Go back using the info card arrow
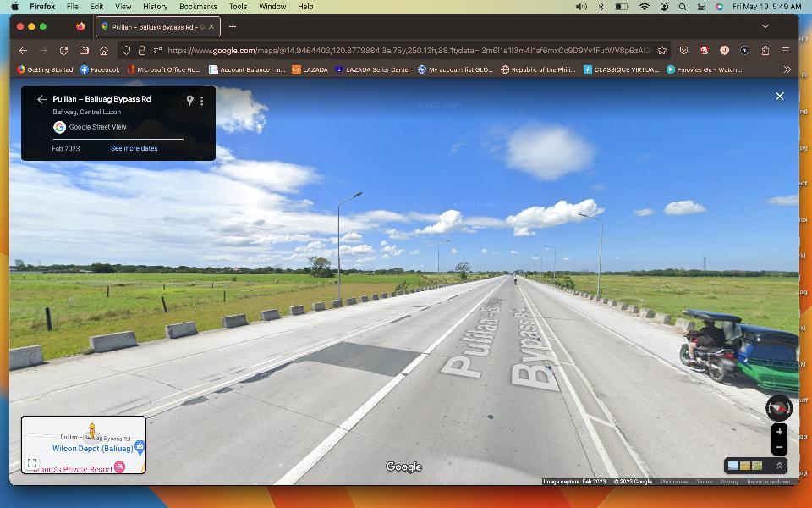The width and height of the screenshot is (812, 508). (x=41, y=100)
